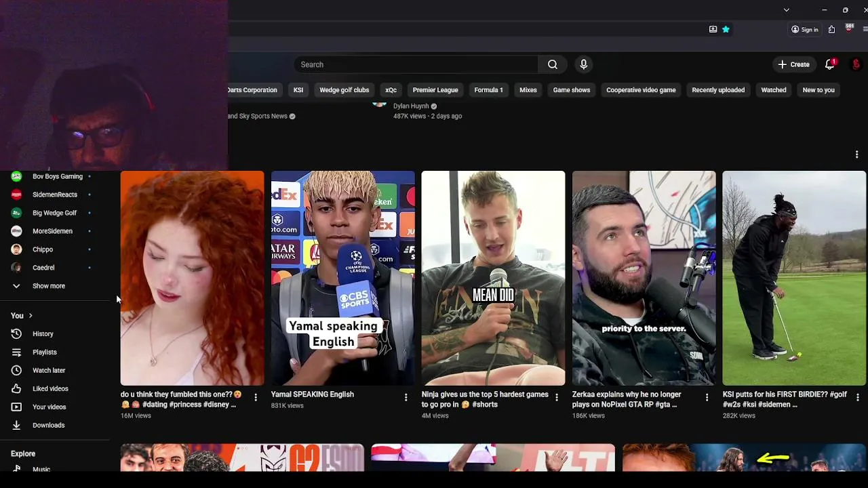Select the Premier League chip

pos(435,89)
